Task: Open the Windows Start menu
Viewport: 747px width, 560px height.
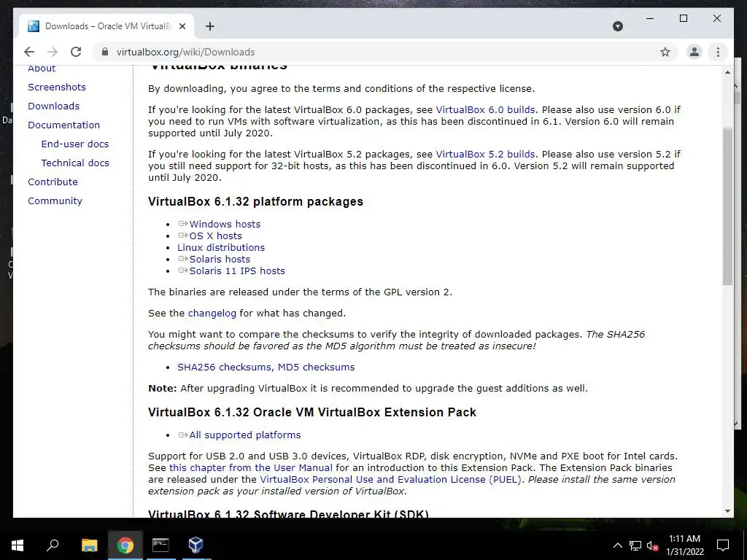Action: click(18, 545)
